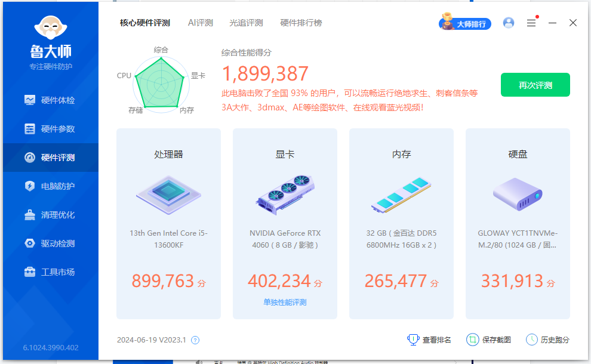This screenshot has height=364, width=591.
Task: Minimize the 鲁大师 window
Action: click(553, 23)
